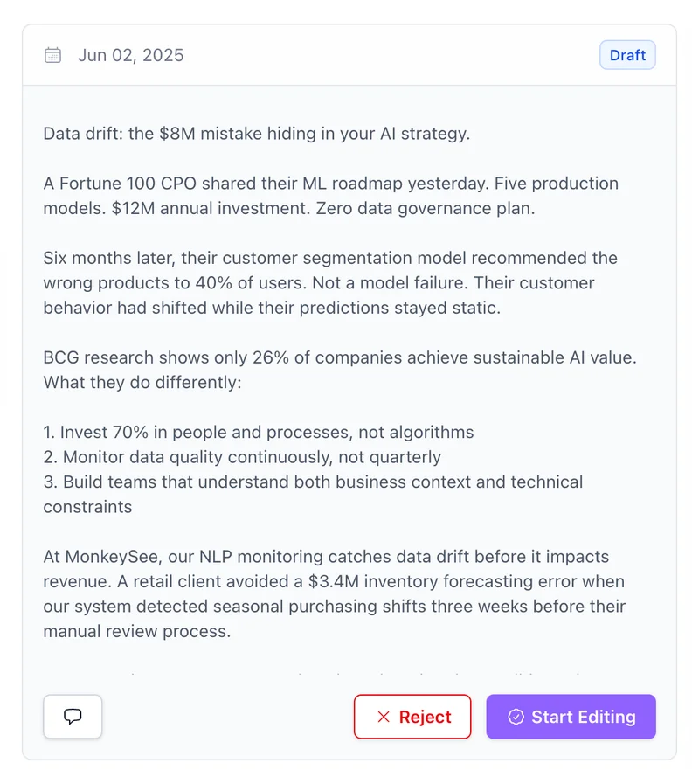The width and height of the screenshot is (699, 784).
Task: Click list item 'Invest 70% in people and processes'
Action: tap(259, 432)
